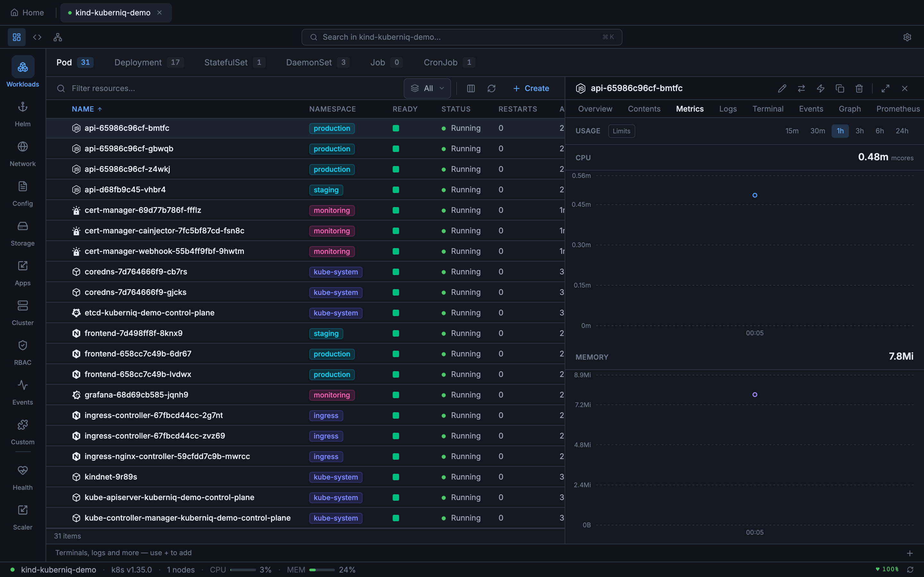
Task: Edit the api-65986c96cf-bmtfc pod with the pencil icon
Action: [x=782, y=88]
